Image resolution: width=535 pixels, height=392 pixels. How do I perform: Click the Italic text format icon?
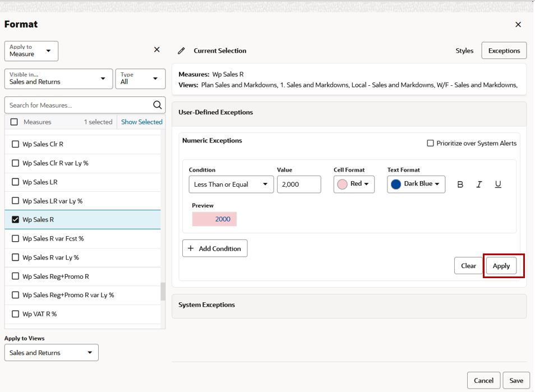tap(479, 185)
